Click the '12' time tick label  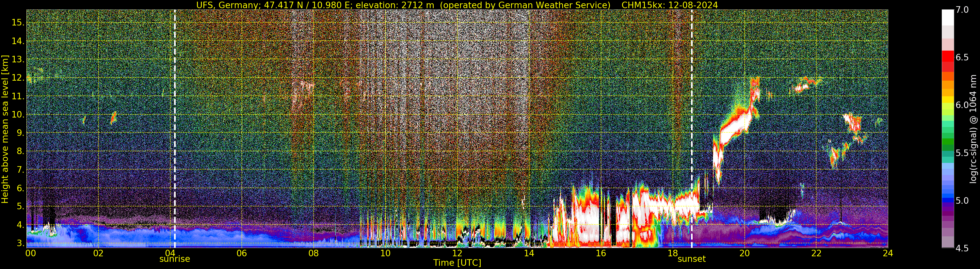457,253
